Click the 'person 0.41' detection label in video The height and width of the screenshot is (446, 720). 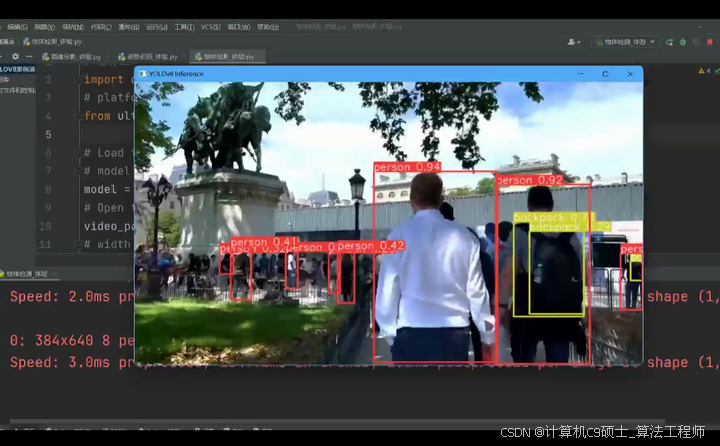264,242
